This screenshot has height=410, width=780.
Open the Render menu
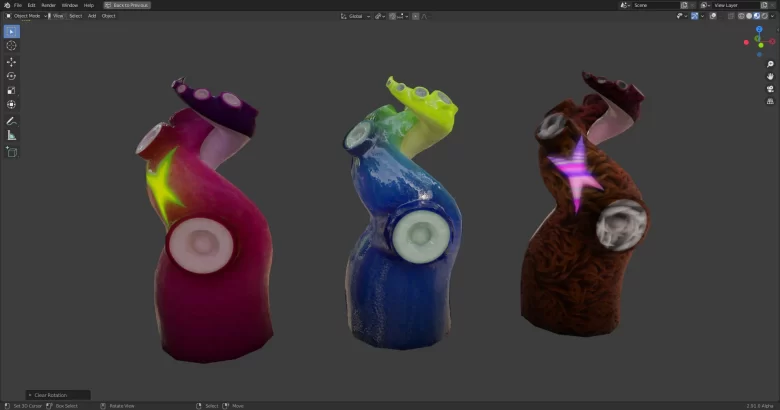click(48, 5)
